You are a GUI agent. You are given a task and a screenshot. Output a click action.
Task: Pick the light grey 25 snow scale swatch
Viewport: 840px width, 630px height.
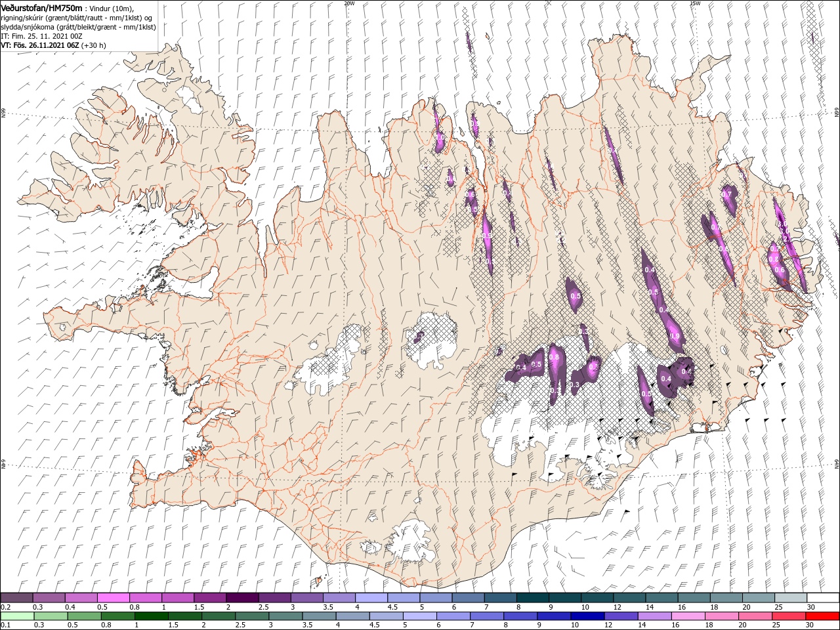(x=791, y=597)
